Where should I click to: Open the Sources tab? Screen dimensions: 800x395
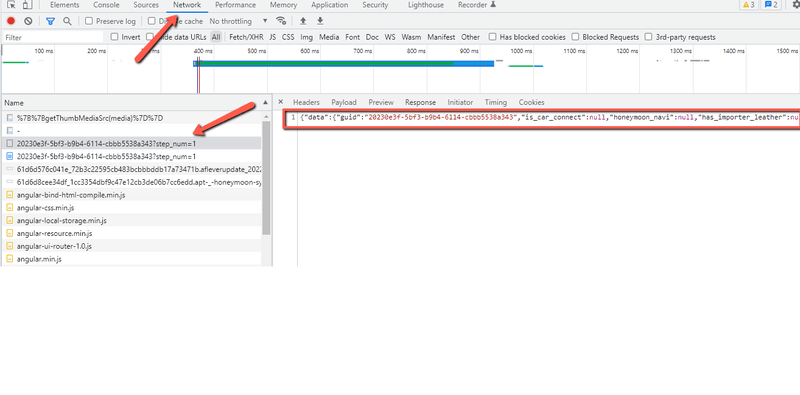146,5
